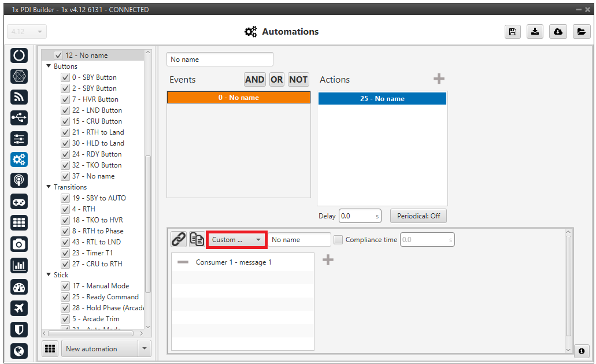Click the save floppy disk icon
Screen dimensions: 596x364
[512, 32]
